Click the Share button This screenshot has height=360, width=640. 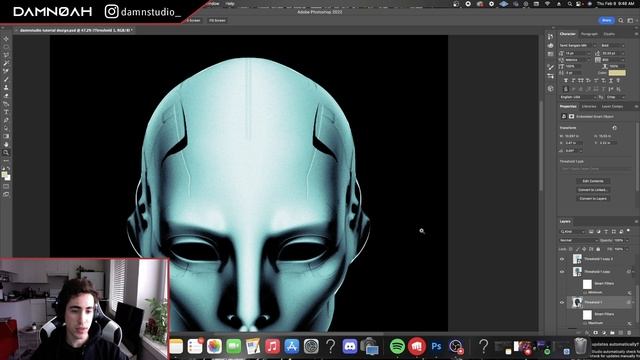[607, 20]
